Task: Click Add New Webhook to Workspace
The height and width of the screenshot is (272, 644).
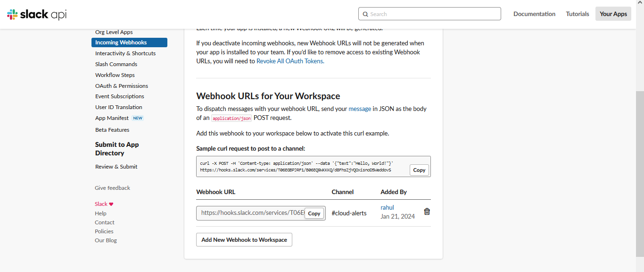Action: (x=244, y=239)
